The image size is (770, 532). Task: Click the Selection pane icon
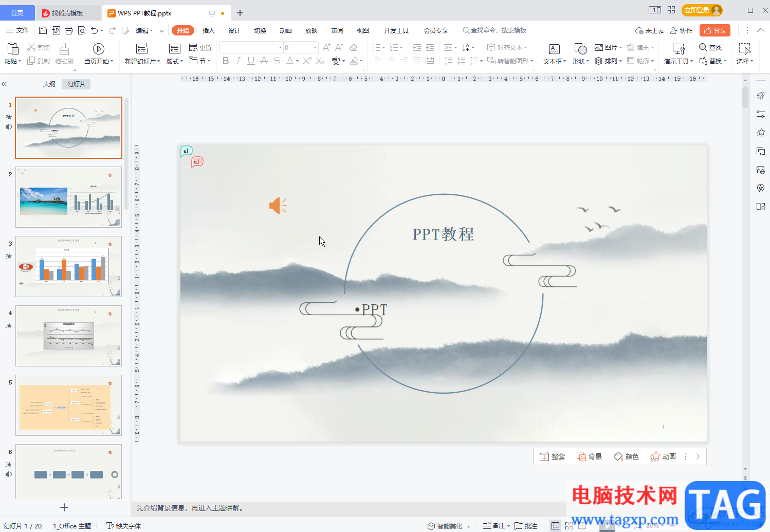[x=744, y=49]
